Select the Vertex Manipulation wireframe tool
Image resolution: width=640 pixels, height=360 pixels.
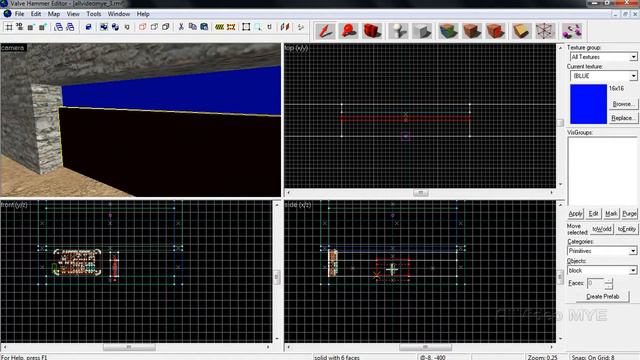545,31
